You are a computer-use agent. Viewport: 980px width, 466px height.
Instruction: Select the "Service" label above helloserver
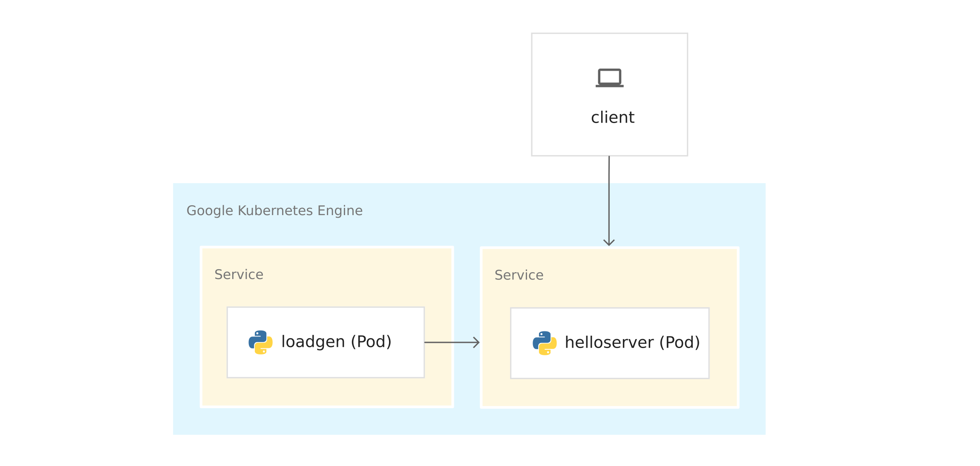pyautogui.click(x=519, y=275)
